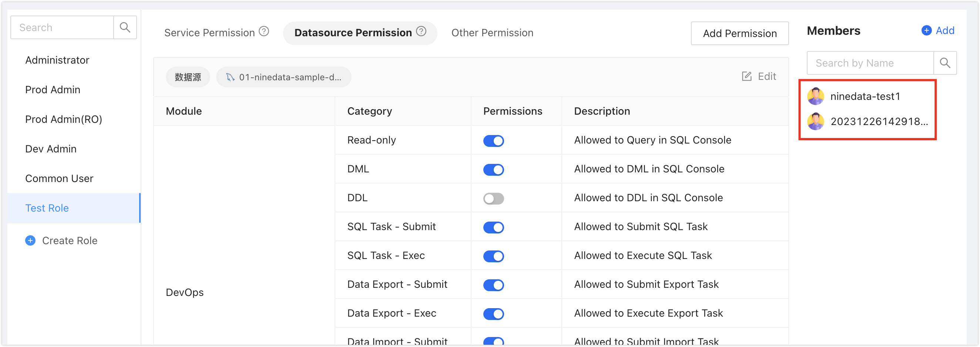Click the Create Role plus icon

click(30, 241)
